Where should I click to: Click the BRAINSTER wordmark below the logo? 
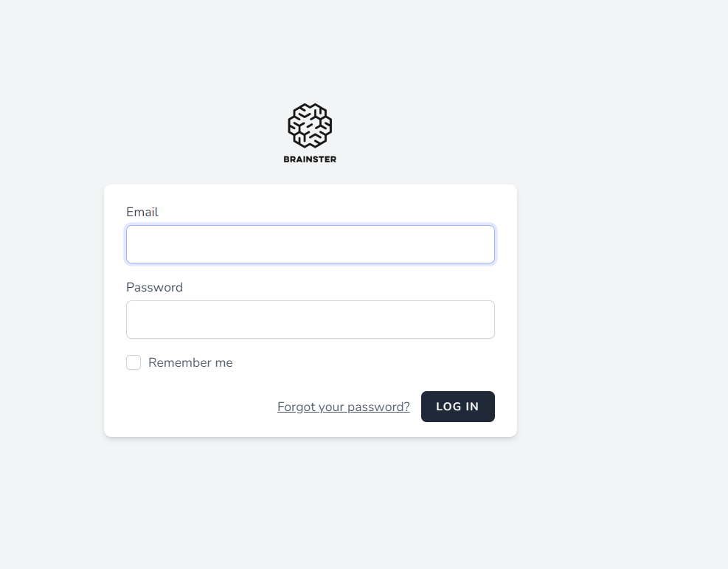(310, 159)
